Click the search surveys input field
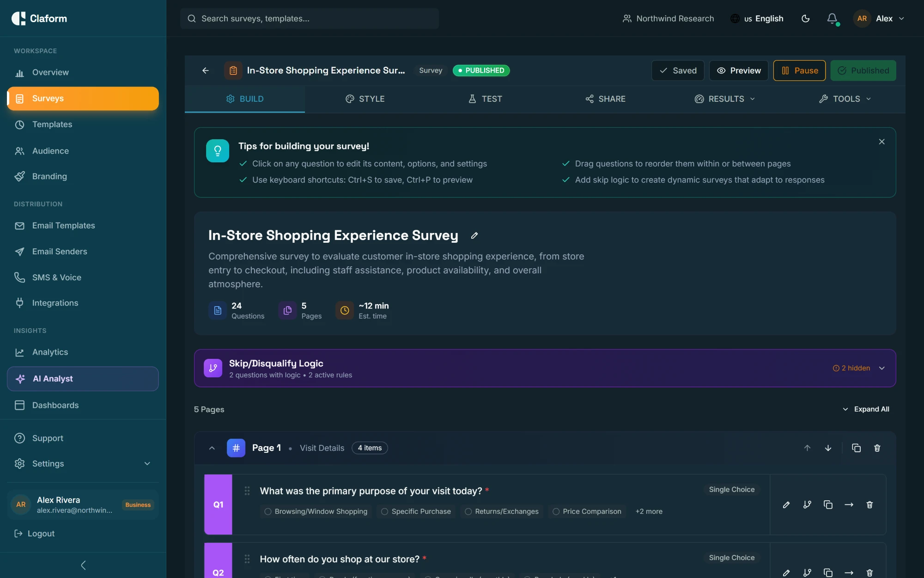Screen dimensions: 924x578 (310, 18)
